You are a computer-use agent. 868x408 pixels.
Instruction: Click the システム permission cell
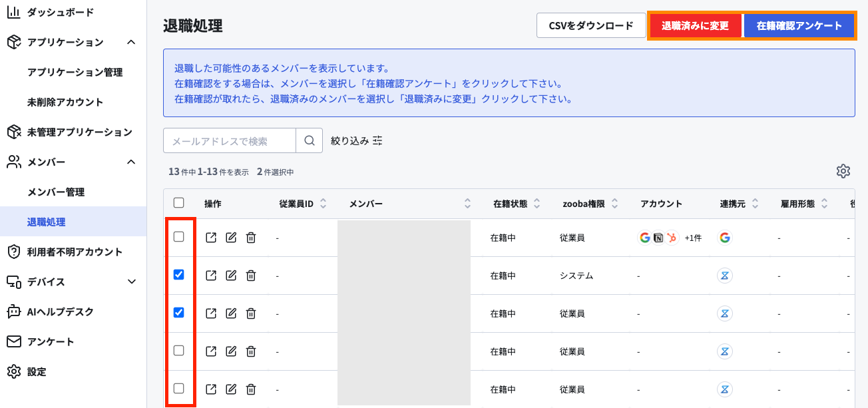[x=576, y=276]
